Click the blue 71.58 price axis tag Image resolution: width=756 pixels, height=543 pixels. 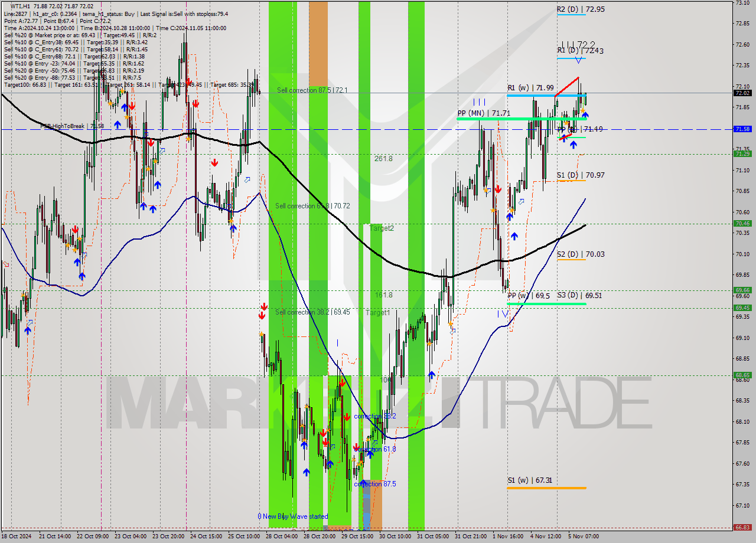(742, 129)
